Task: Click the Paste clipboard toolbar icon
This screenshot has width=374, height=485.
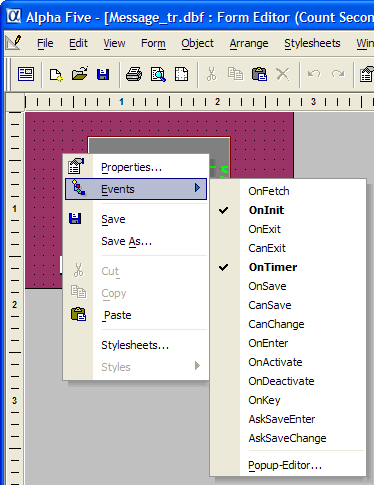Action: (259, 74)
